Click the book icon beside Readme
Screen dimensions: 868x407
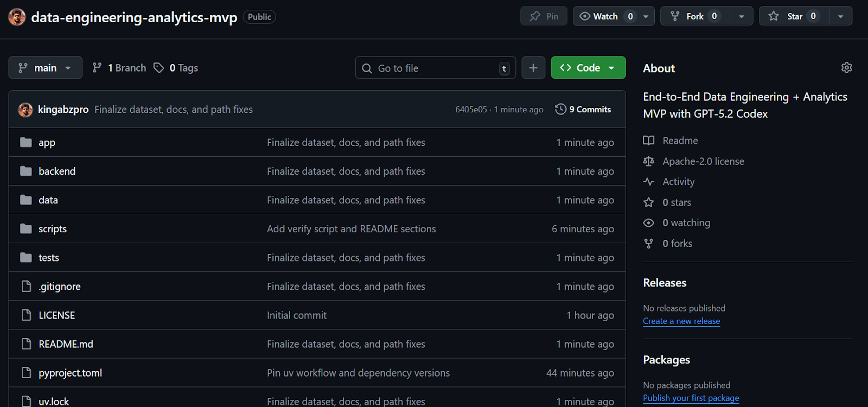pos(648,141)
